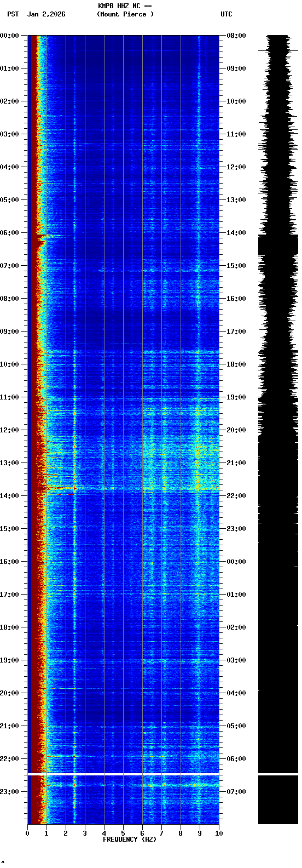Click the UTC '07:00' time label
302x868 pixels.
click(x=236, y=792)
